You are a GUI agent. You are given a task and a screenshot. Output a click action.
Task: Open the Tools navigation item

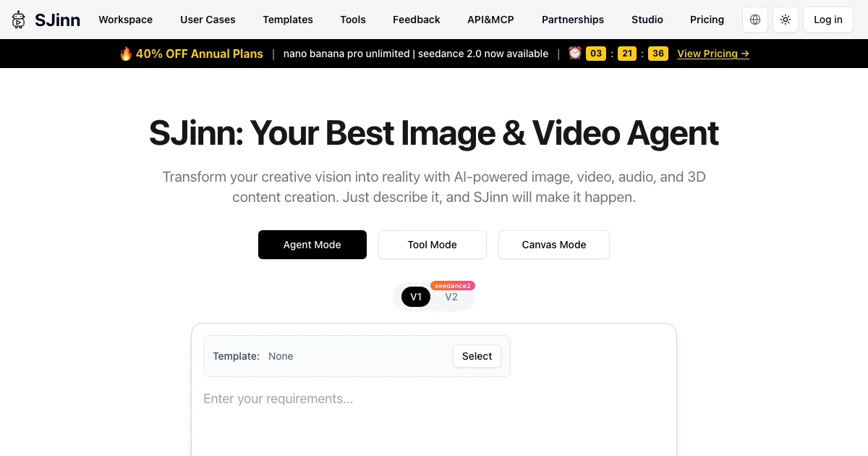coord(353,20)
